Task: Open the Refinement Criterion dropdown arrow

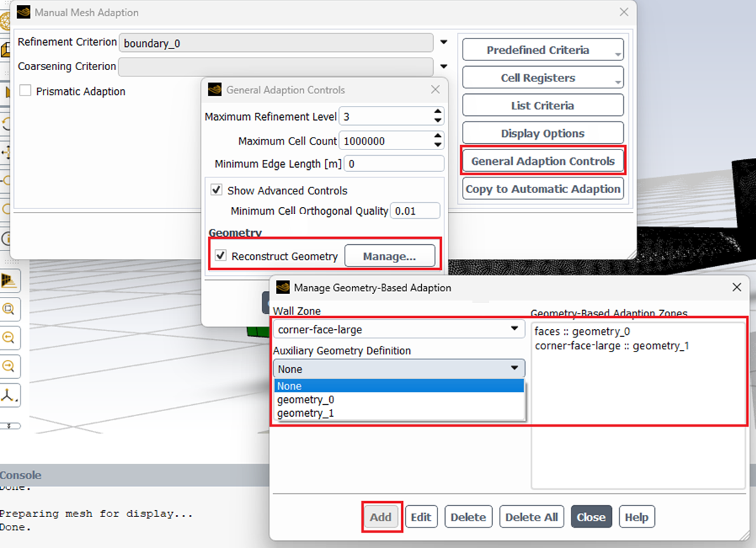Action: [x=444, y=43]
